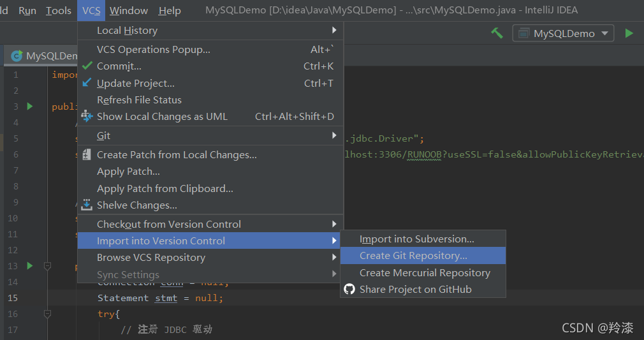Screen dimensions: 644x340
Task: Click the JDBC comment on line 17
Action: [x=166, y=329]
